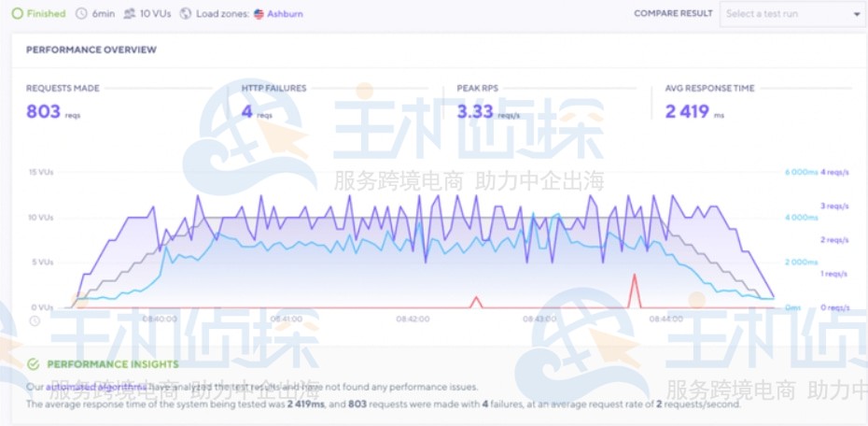Click the 08:42:00 time axis label
The width and height of the screenshot is (868, 426).
[413, 319]
